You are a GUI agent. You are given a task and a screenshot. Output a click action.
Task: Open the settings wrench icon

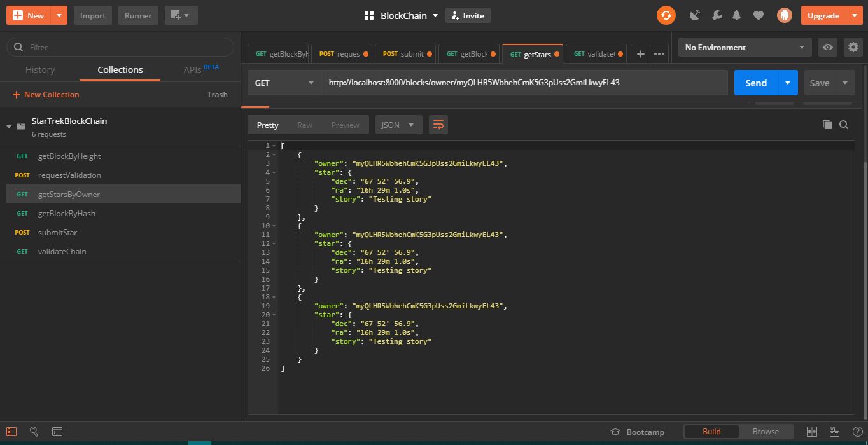tap(717, 15)
